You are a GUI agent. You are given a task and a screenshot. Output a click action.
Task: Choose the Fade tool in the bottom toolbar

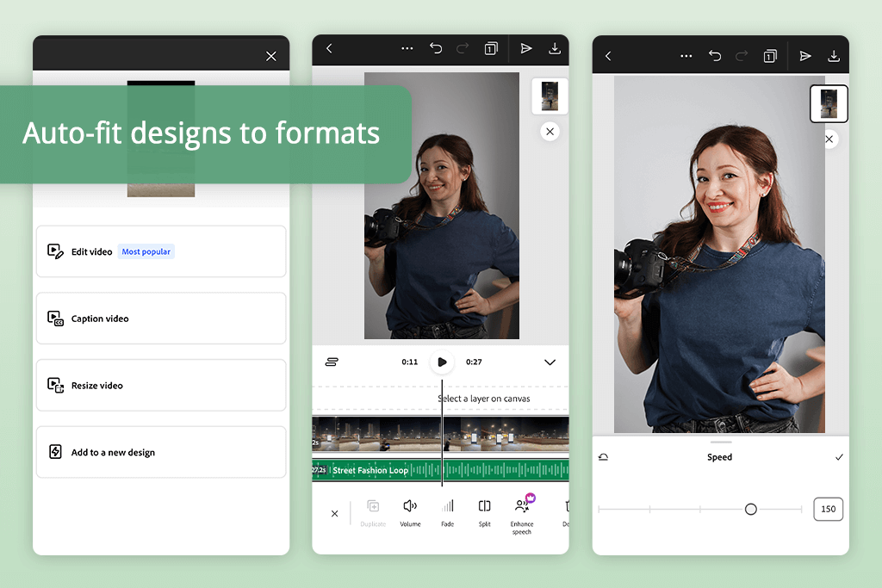pyautogui.click(x=447, y=511)
